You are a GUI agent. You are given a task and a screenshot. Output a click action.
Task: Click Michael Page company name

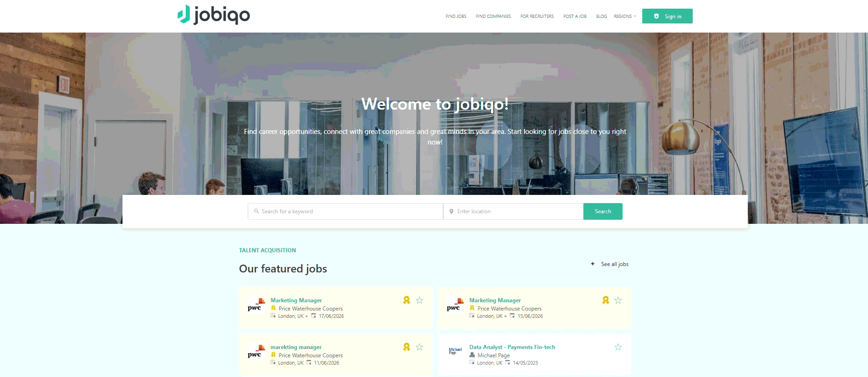point(494,355)
